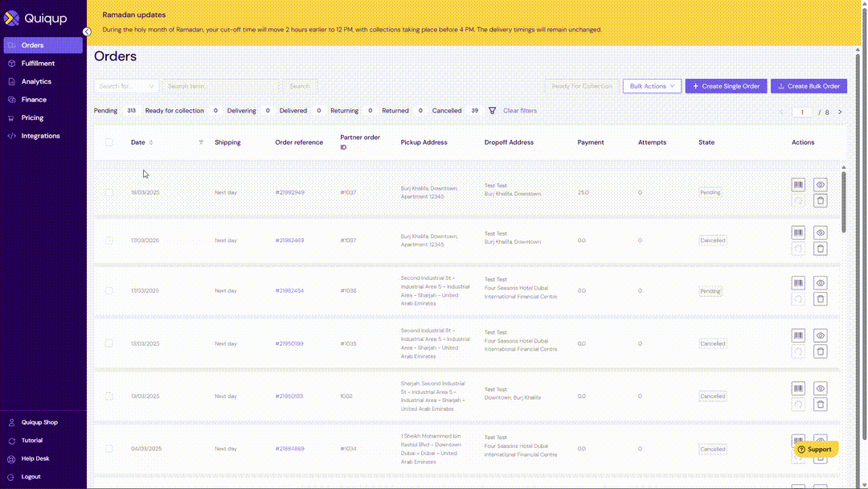Open the Date column filter icon

pos(201,142)
